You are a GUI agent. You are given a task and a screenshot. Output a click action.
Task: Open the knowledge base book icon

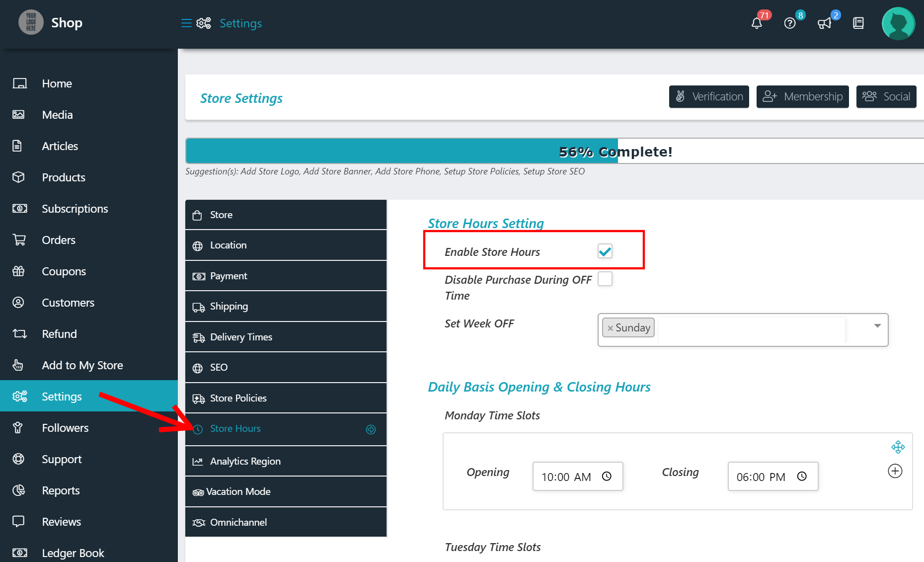pos(858,23)
